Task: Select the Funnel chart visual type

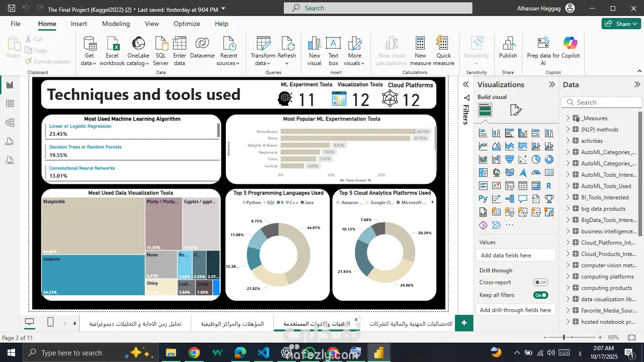Action: click(510, 159)
